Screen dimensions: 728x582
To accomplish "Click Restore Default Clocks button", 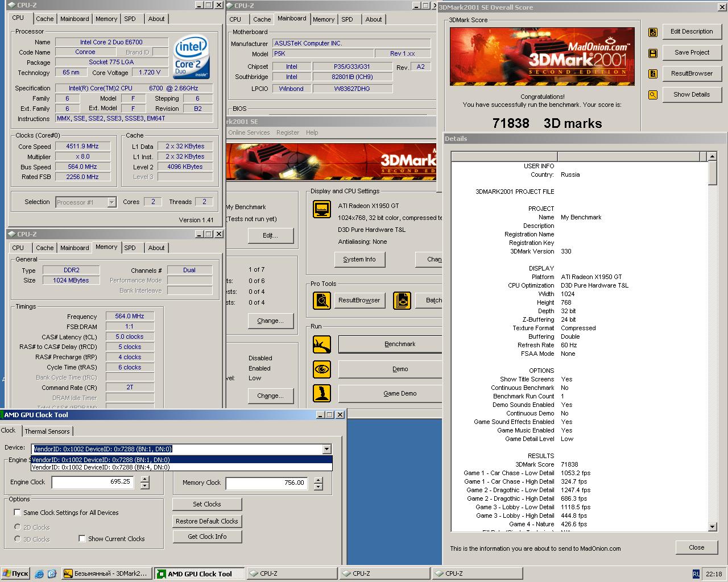I will click(207, 521).
